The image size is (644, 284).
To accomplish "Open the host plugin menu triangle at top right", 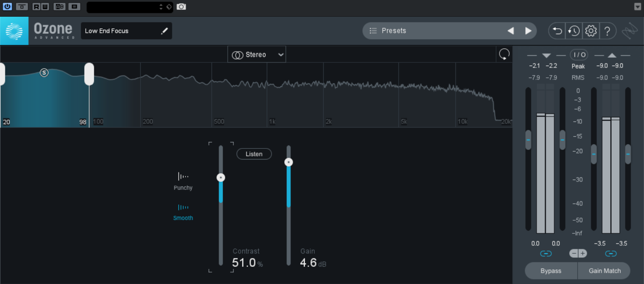I will 638,7.
